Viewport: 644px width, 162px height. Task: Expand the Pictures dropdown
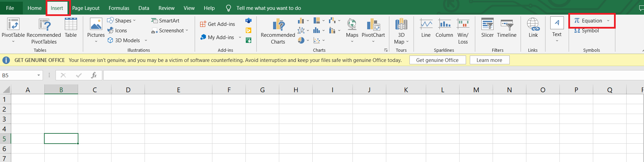click(96, 42)
